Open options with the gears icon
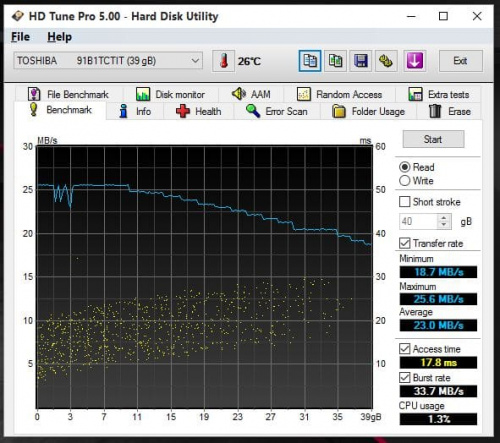This screenshot has height=443, width=500. 386,61
